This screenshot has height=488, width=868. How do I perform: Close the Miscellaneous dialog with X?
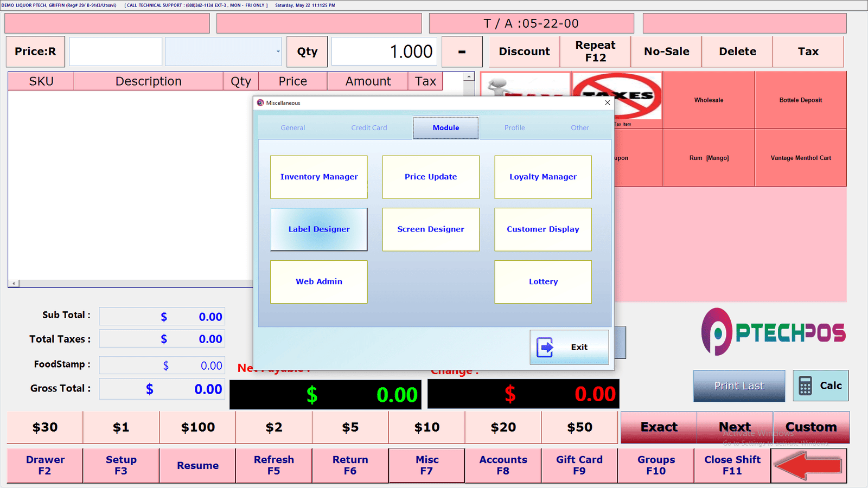pyautogui.click(x=608, y=102)
